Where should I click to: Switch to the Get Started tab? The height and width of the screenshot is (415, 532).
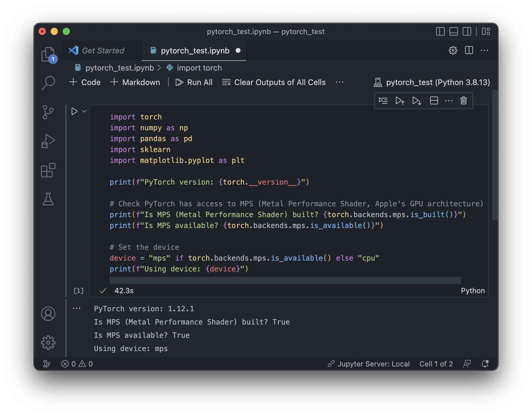pos(102,50)
